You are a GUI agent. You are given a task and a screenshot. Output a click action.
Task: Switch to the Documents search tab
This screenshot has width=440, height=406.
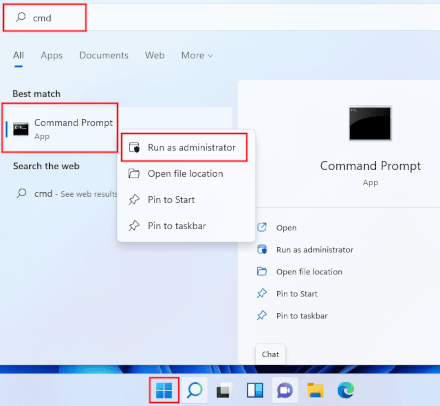[104, 55]
